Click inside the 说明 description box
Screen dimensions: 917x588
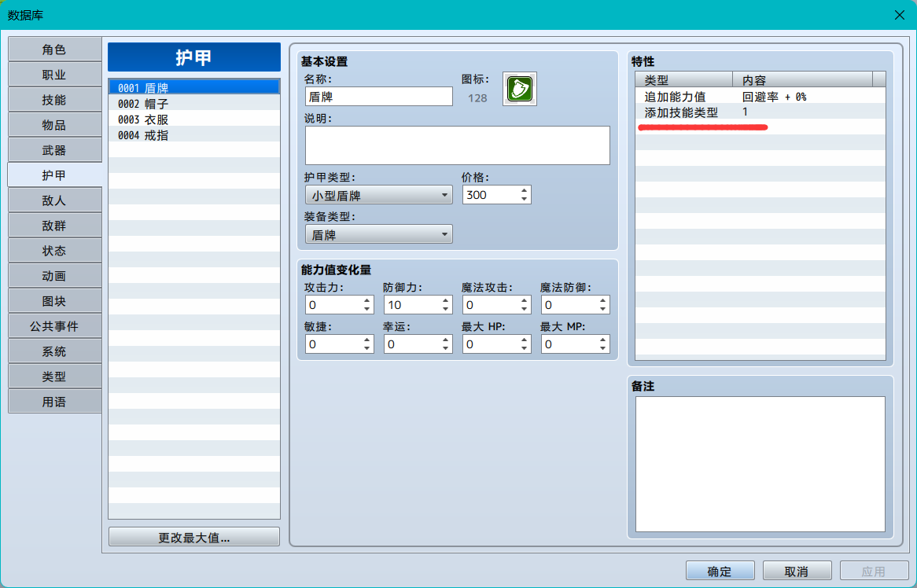click(x=458, y=145)
